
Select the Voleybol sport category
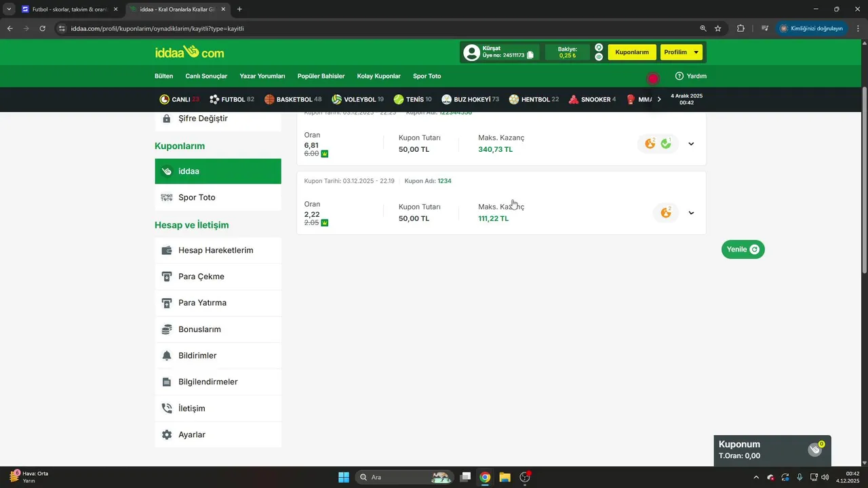tap(357, 100)
